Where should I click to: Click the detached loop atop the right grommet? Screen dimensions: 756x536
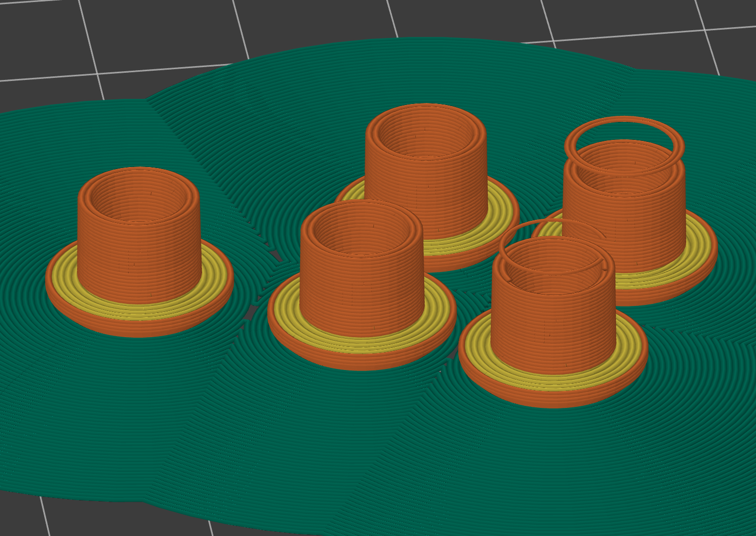(623, 128)
